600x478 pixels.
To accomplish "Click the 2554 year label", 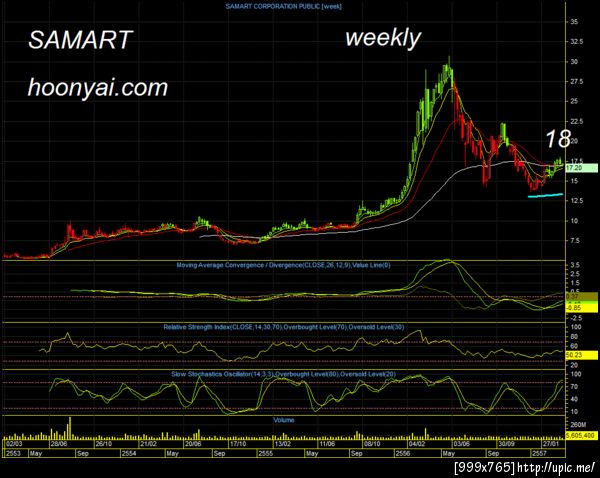I will coord(129,453).
